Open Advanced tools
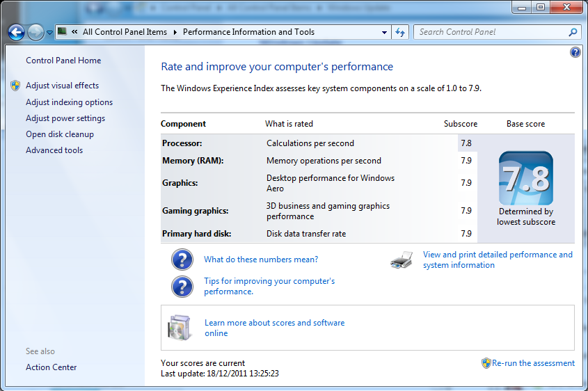 pyautogui.click(x=54, y=150)
